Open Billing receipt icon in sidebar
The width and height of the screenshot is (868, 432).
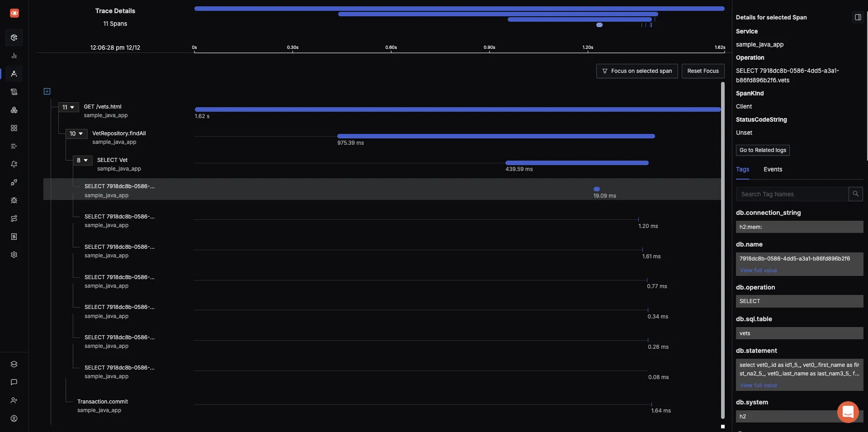pyautogui.click(x=14, y=237)
